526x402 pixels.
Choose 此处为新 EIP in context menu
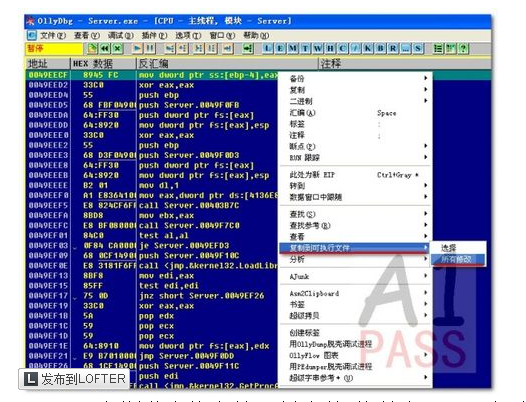[x=356, y=174]
